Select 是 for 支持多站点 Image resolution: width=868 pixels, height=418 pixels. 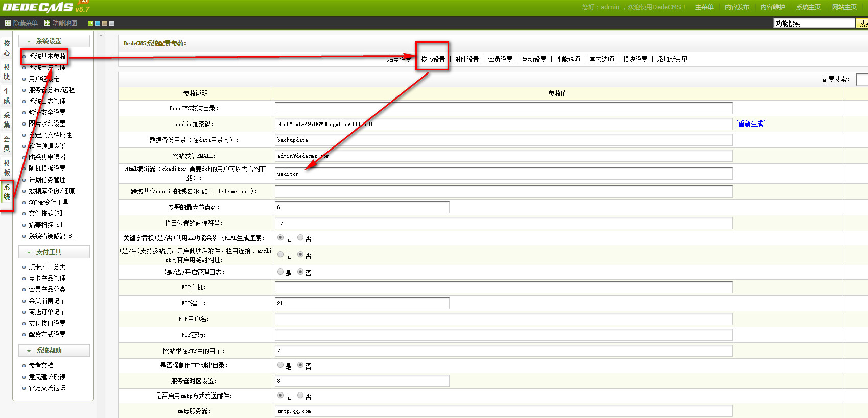click(x=280, y=255)
